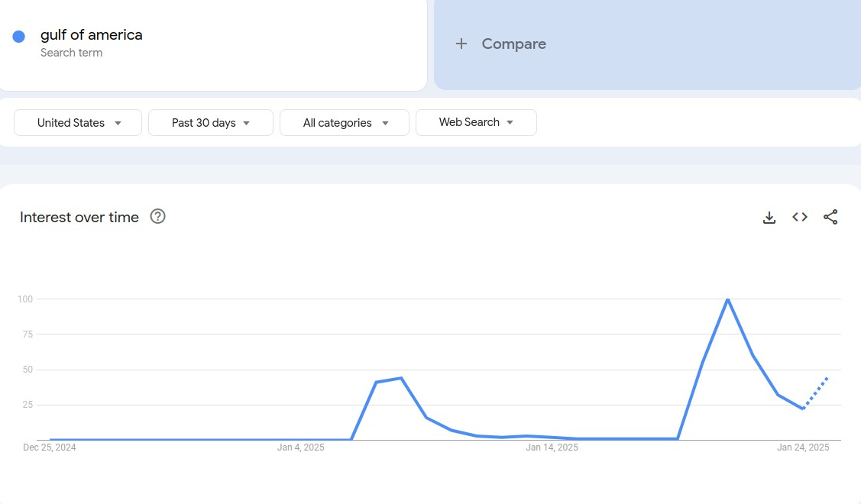Click the 25 value on y-axis
This screenshot has height=504, width=861.
tap(28, 405)
